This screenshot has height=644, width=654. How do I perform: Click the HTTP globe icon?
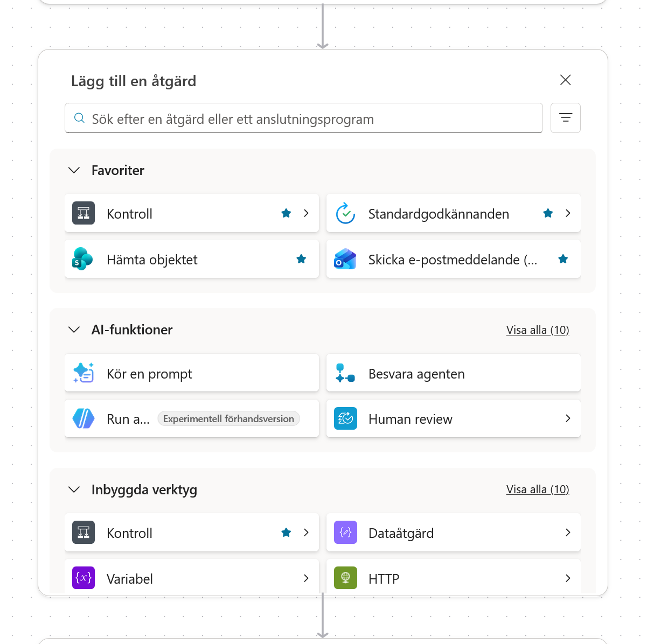pos(345,578)
